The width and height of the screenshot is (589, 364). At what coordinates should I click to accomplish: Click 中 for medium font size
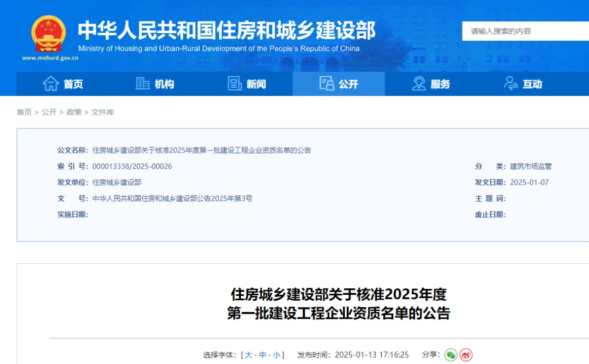click(263, 354)
